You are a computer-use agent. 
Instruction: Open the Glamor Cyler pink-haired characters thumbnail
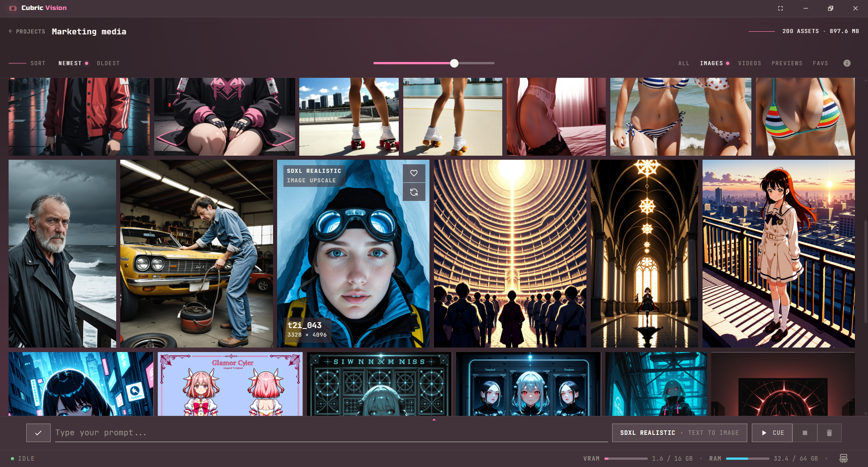(230, 384)
